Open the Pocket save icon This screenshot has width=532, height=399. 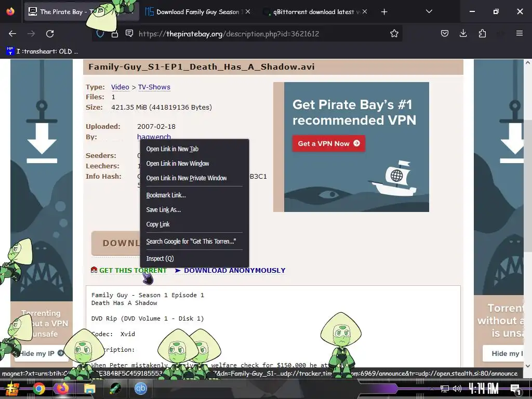coord(445,33)
